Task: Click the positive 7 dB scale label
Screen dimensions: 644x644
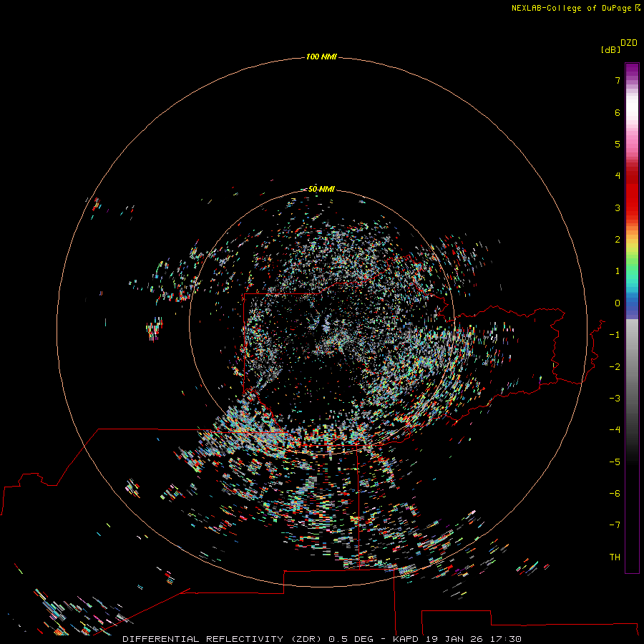Action: [618, 80]
